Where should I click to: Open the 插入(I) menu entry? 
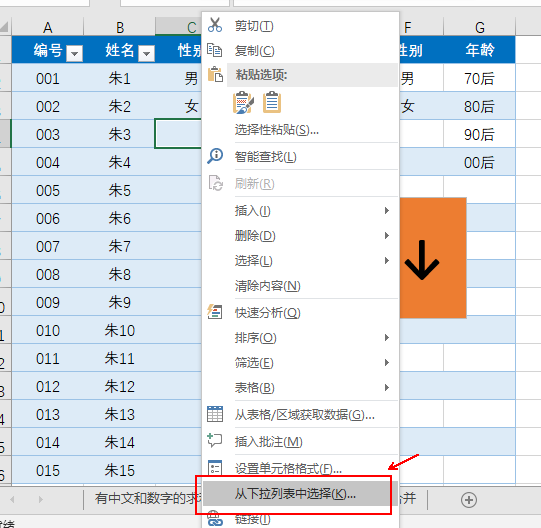click(300, 210)
